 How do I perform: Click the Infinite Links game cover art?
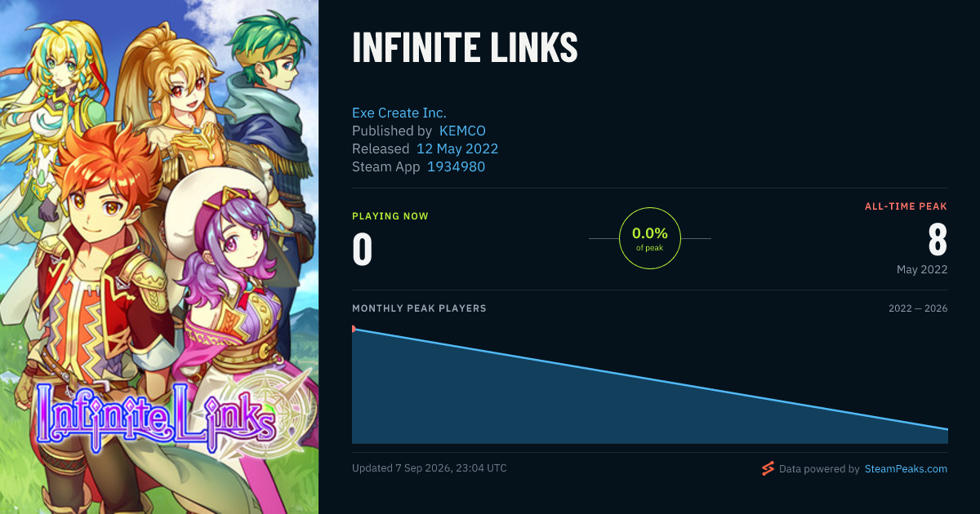(x=159, y=257)
